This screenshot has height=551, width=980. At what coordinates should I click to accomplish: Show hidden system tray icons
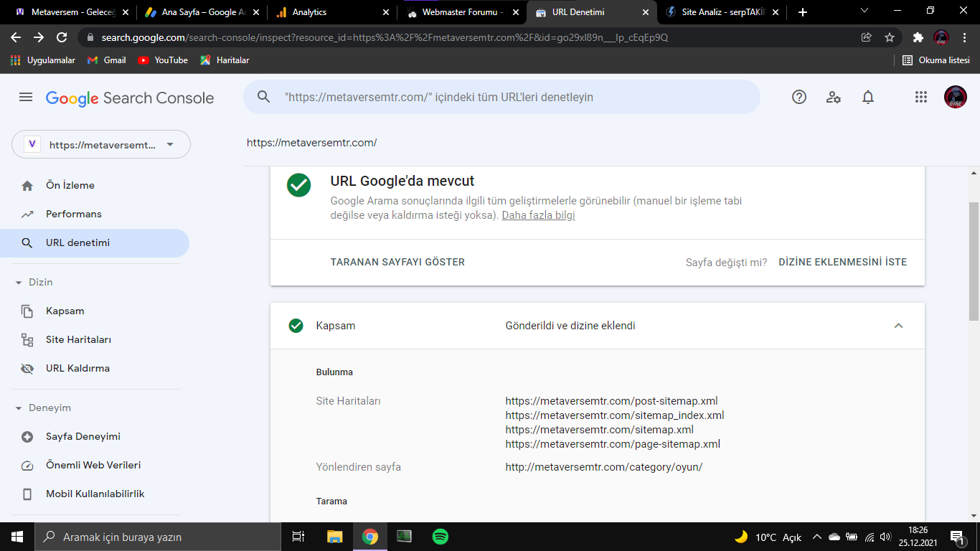(816, 537)
